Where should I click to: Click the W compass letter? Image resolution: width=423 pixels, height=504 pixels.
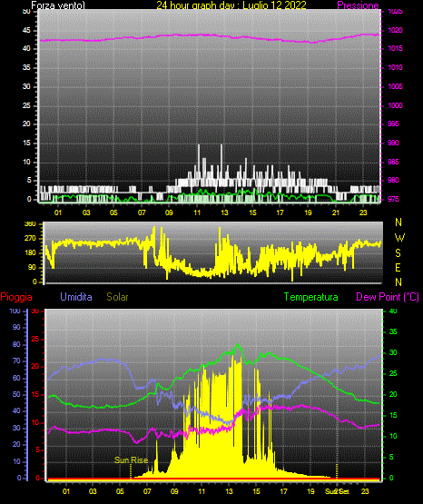(399, 238)
